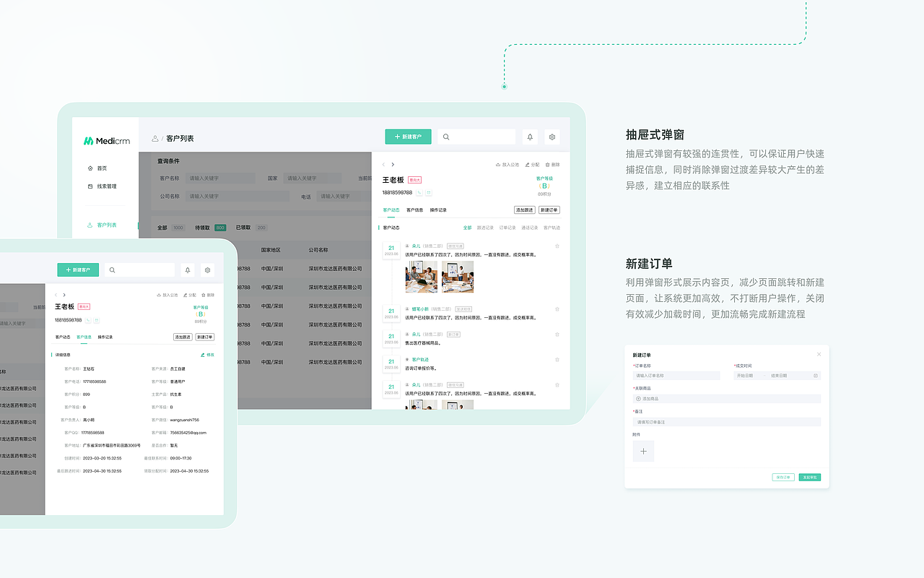The height and width of the screenshot is (578, 924).
Task: Click 删除 in the front window drawer
Action: coord(208,295)
